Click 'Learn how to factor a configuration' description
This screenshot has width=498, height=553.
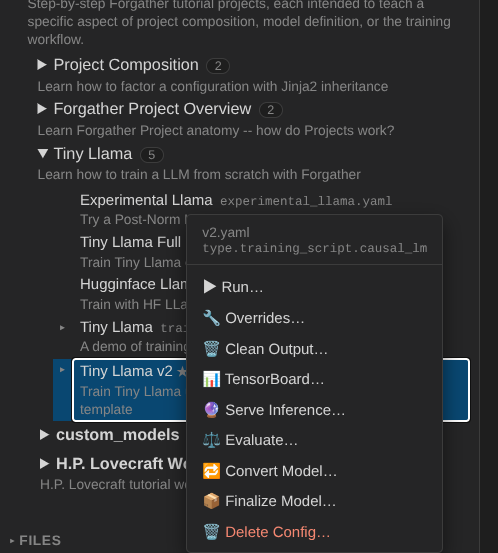tap(213, 86)
